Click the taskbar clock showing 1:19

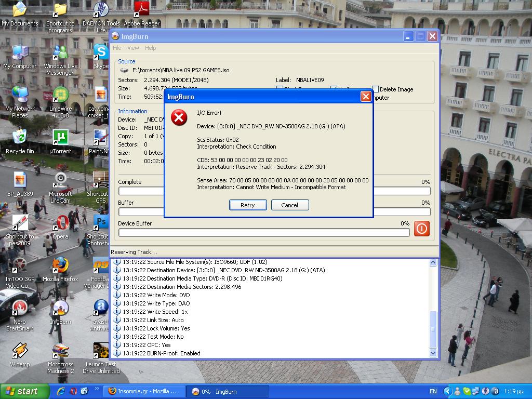pyautogui.click(x=513, y=392)
